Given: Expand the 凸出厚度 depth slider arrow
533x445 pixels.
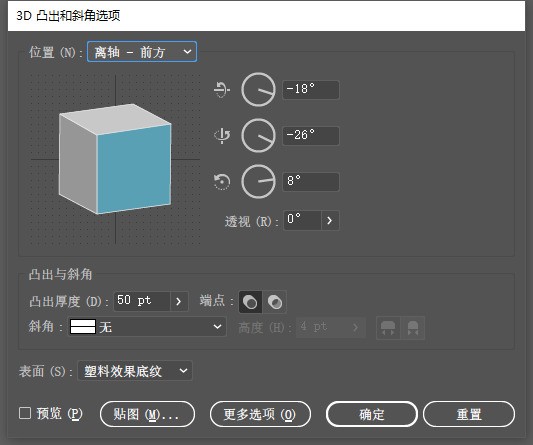Looking at the screenshot, I should pyautogui.click(x=179, y=301).
